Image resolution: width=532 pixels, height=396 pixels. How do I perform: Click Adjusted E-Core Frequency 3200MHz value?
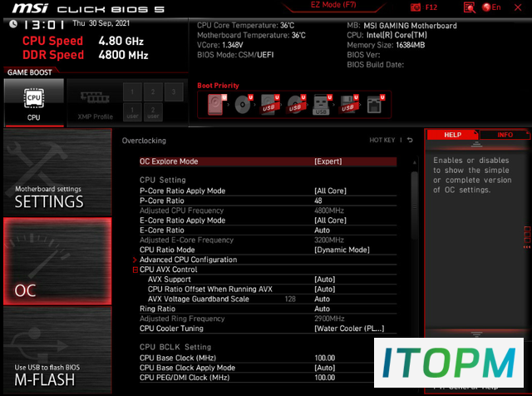coord(329,240)
